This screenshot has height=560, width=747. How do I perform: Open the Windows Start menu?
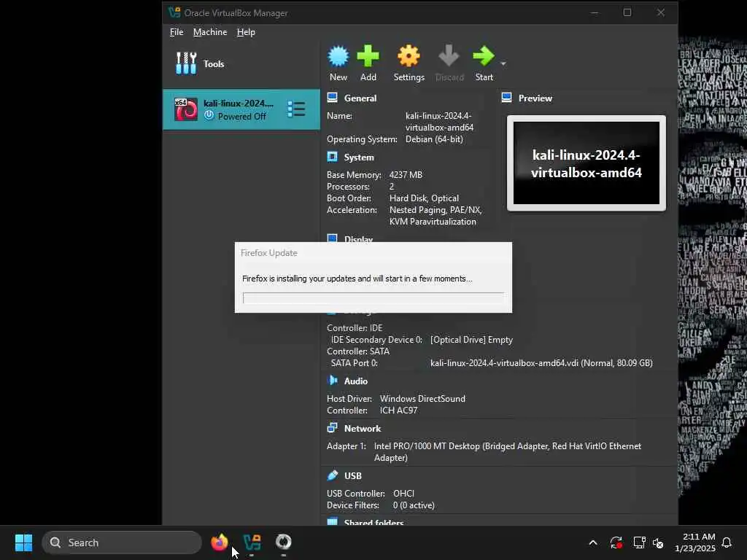(23, 542)
